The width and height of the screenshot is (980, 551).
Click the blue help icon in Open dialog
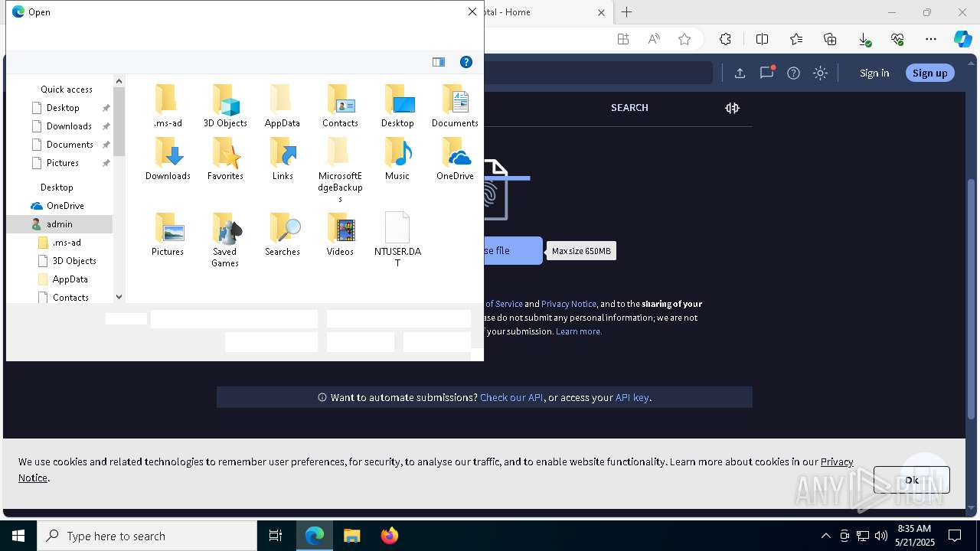coord(465,62)
